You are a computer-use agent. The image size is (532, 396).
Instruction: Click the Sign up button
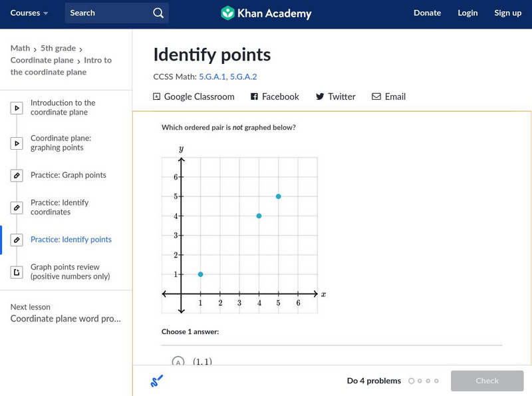pos(507,13)
